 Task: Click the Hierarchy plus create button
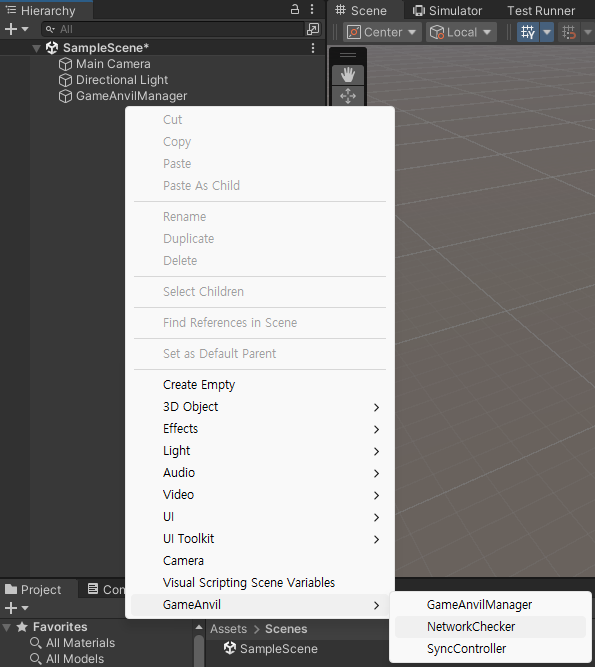click(x=16, y=29)
